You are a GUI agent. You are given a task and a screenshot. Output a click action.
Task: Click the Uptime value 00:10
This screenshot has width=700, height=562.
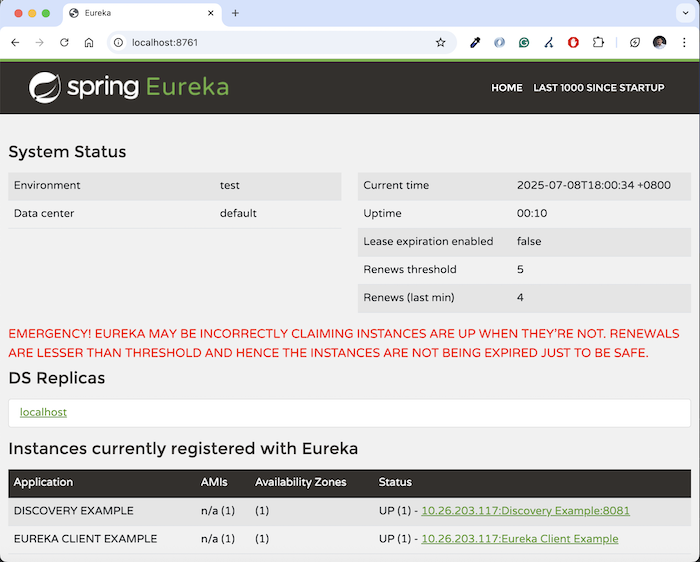pos(532,213)
